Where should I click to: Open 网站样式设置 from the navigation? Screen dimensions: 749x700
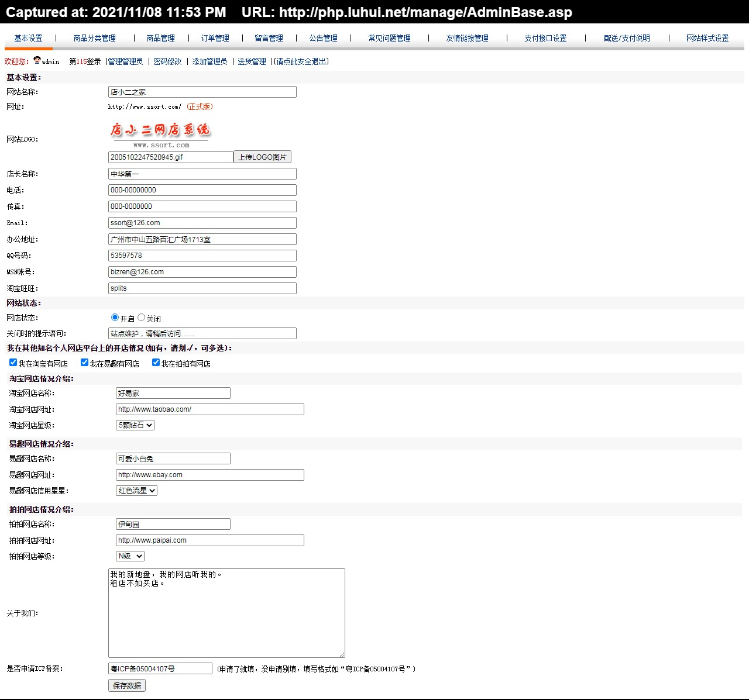(708, 38)
